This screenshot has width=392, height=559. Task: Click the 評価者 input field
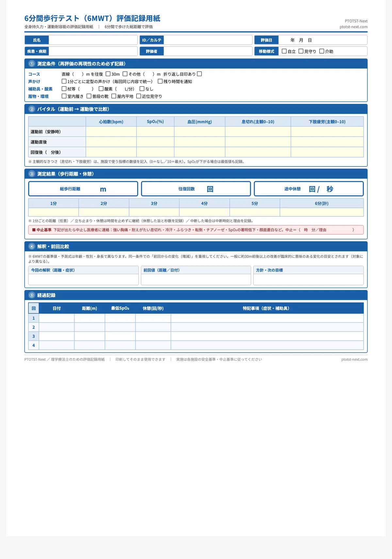[x=208, y=51]
